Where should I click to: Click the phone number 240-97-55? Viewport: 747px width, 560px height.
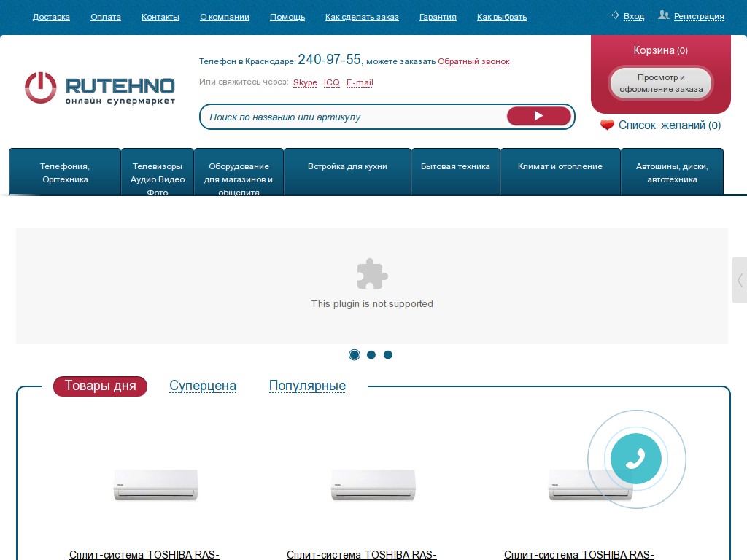(330, 60)
